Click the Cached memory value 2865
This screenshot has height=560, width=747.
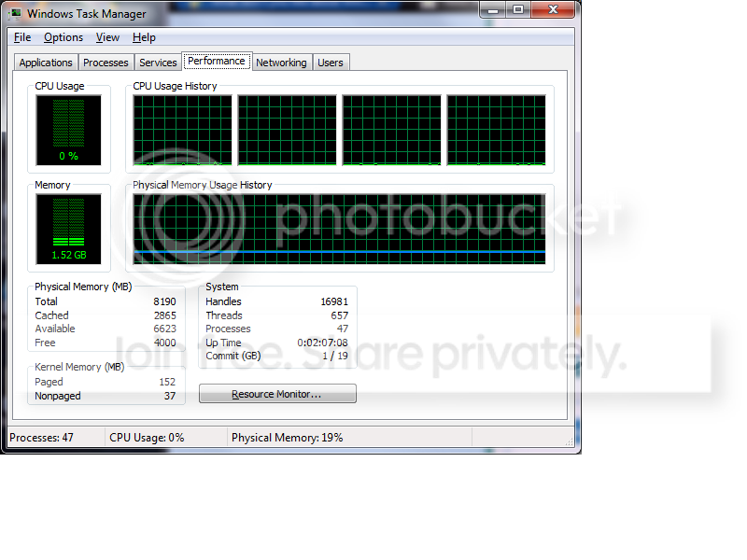point(165,315)
